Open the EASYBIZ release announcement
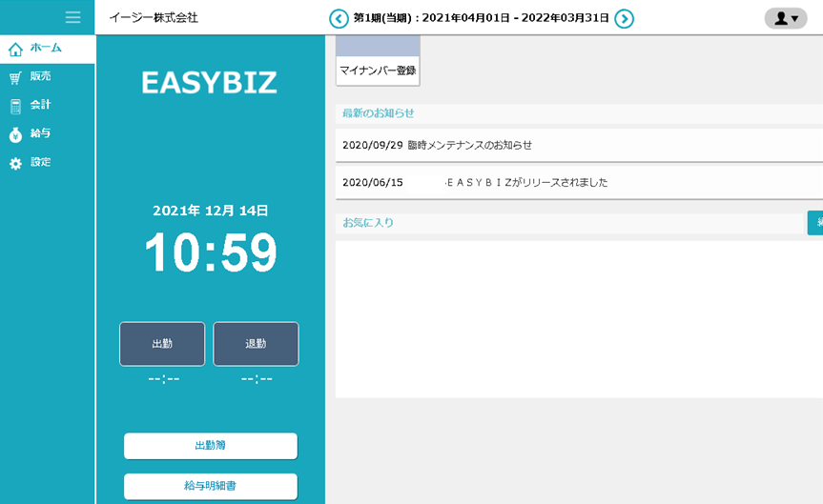The height and width of the screenshot is (504, 823). 526,182
